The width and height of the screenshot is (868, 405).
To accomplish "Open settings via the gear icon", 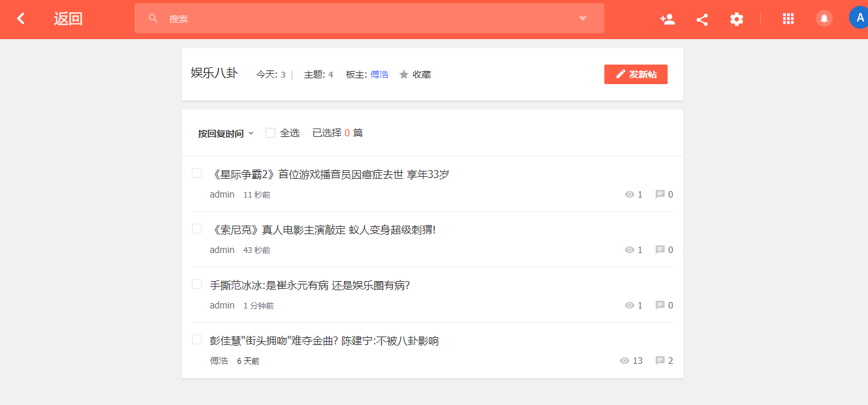I will pos(737,19).
